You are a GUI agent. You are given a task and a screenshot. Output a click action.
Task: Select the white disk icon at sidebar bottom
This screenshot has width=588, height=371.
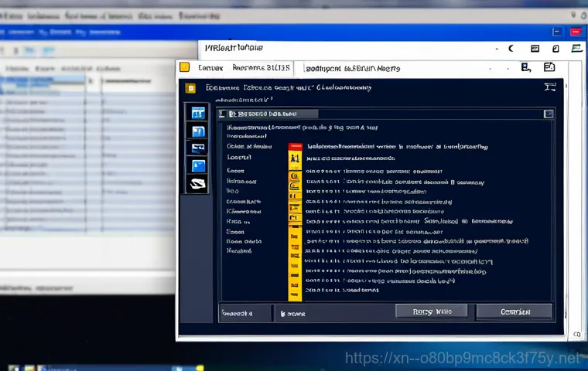pyautogui.click(x=198, y=184)
